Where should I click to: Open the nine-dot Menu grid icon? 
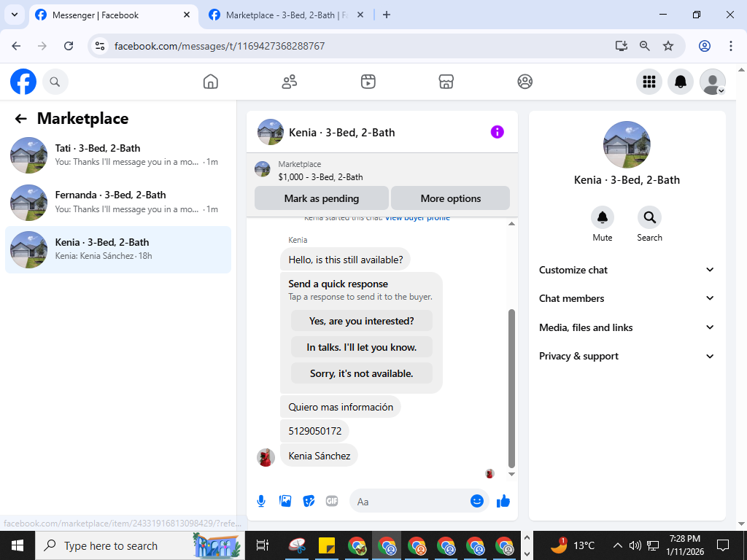(649, 82)
